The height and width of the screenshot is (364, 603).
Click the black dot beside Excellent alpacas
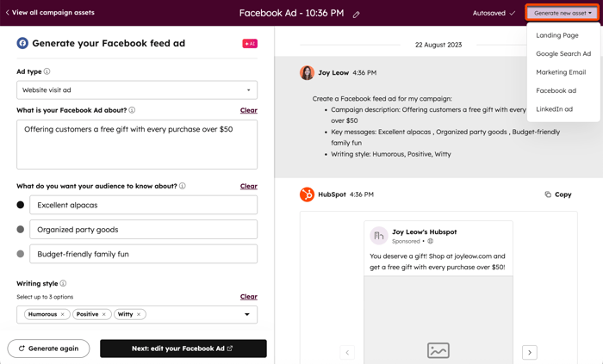tap(21, 205)
